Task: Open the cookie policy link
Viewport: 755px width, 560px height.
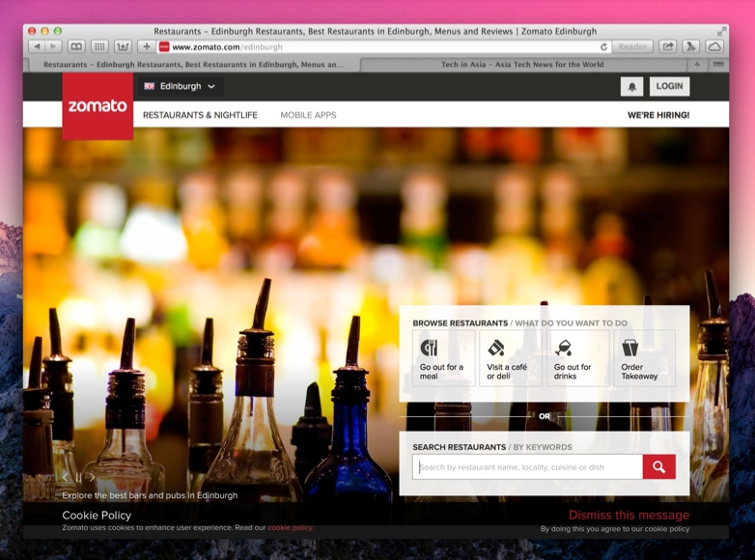Action: pyautogui.click(x=291, y=528)
